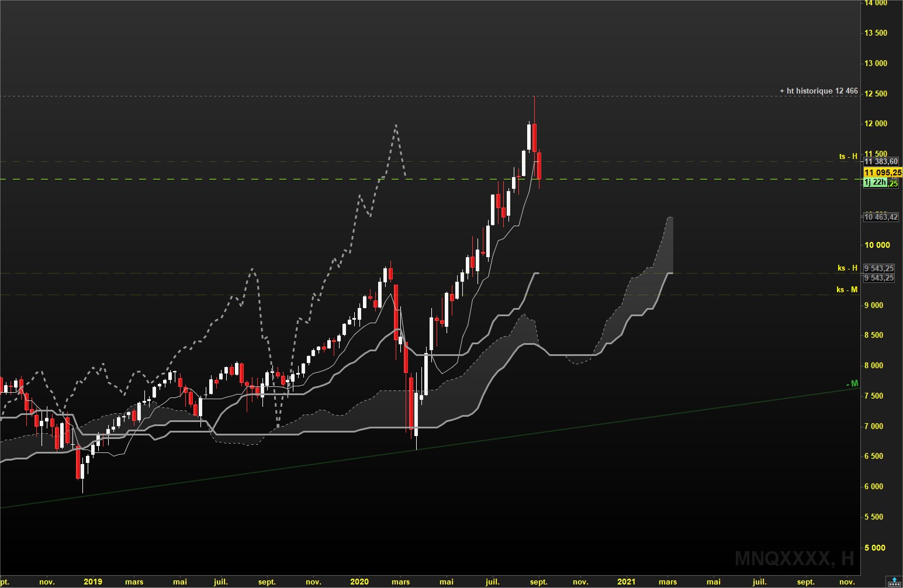Click the green 1j 22h countdown label
Viewport: 903px width, 588px height.
click(x=875, y=183)
